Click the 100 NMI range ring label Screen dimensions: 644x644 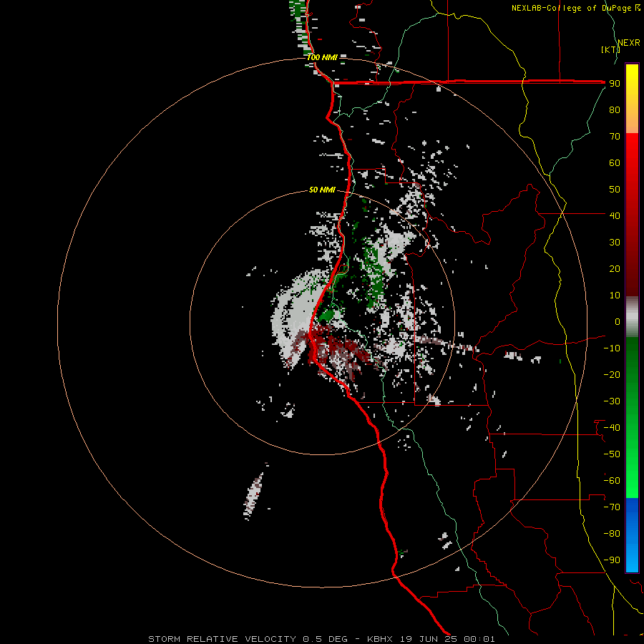[x=322, y=57]
